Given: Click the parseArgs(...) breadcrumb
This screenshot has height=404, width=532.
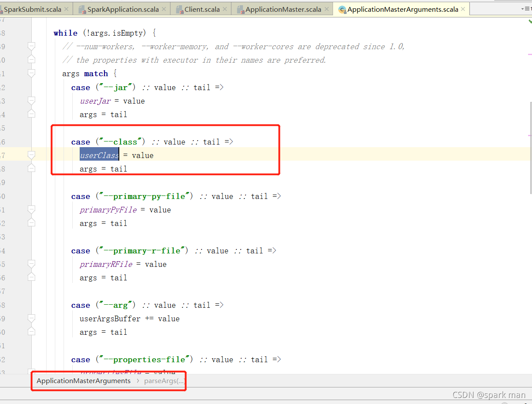Looking at the screenshot, I should click(x=165, y=381).
